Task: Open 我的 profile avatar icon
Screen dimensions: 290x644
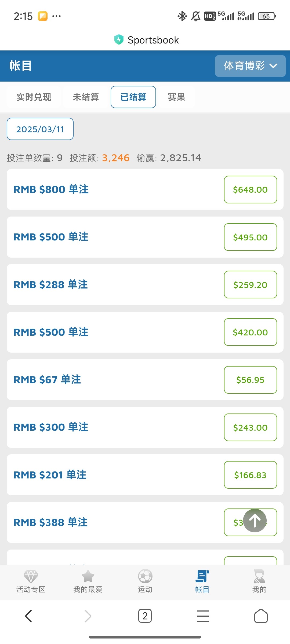Action: 259,576
